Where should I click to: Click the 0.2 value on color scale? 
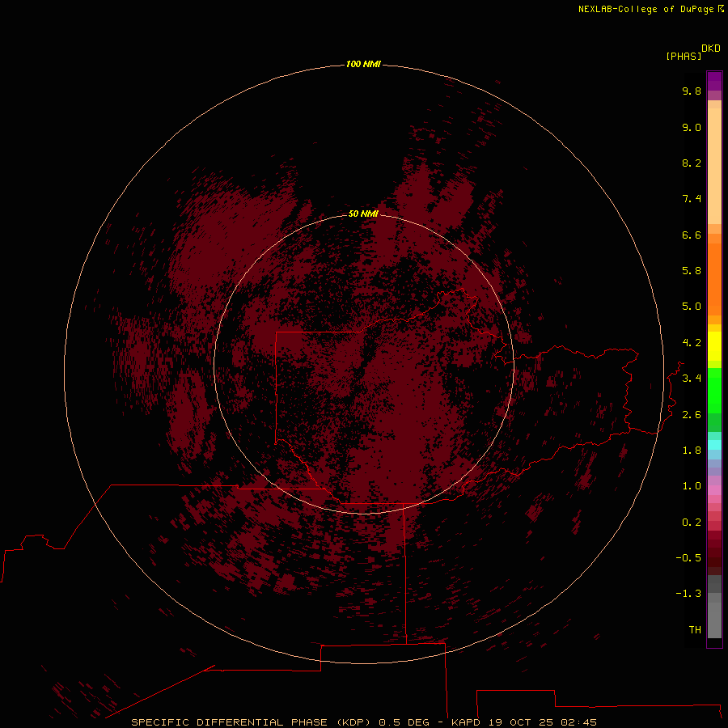pyautogui.click(x=692, y=523)
